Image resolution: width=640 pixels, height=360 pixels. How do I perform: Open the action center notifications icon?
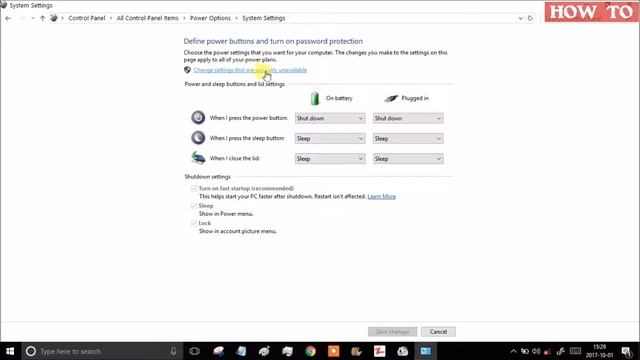[627, 351]
